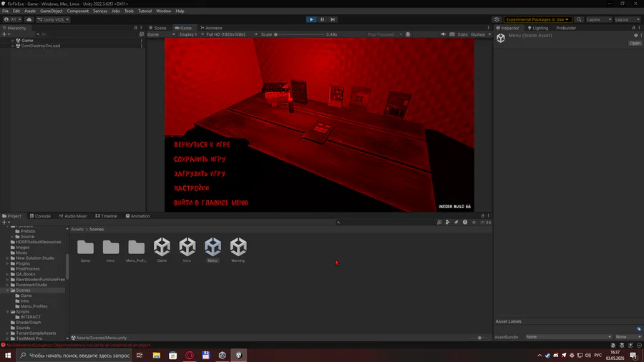This screenshot has height=362, width=644.
Task: Pause the running game with Pause button
Action: (322, 19)
